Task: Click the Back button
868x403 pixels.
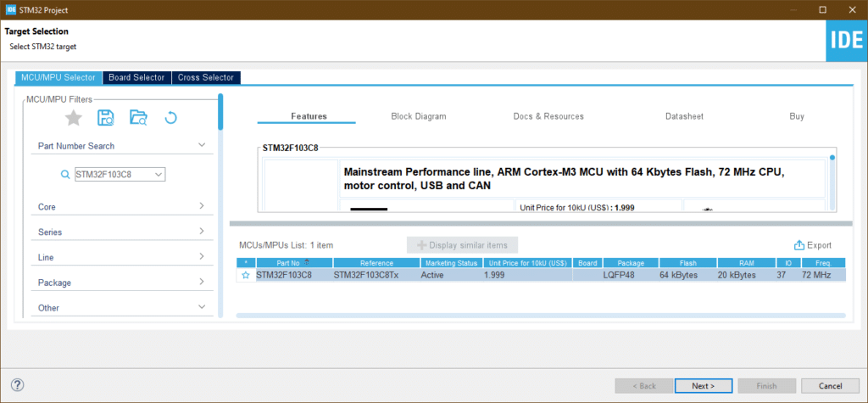Action: coord(643,385)
